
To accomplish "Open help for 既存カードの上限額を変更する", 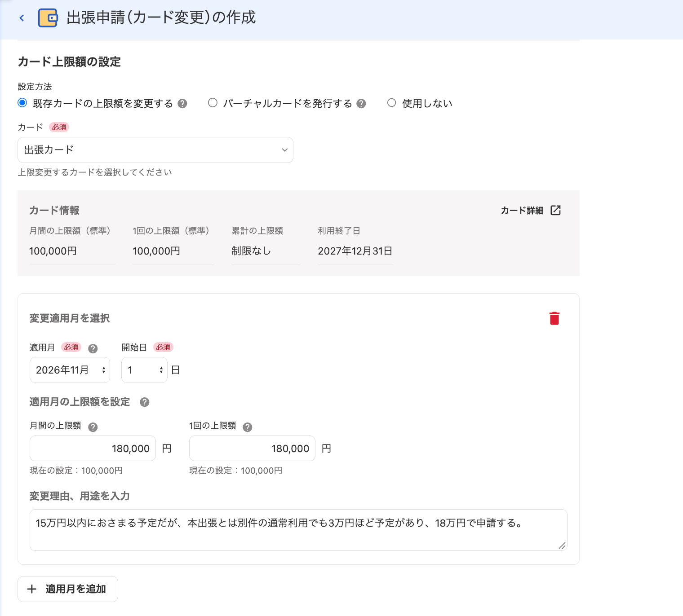I will click(182, 104).
